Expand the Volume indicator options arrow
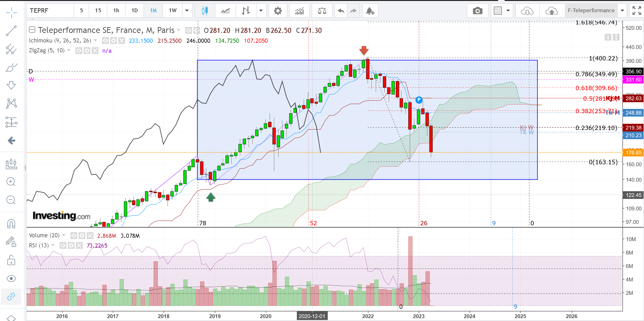 point(64,235)
